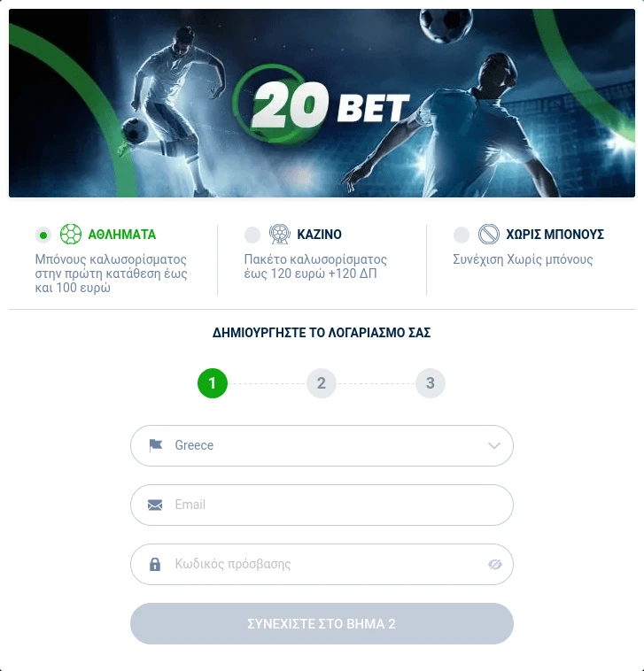The height and width of the screenshot is (671, 644).
Task: Click the green step 1 indicator
Action: tap(213, 383)
